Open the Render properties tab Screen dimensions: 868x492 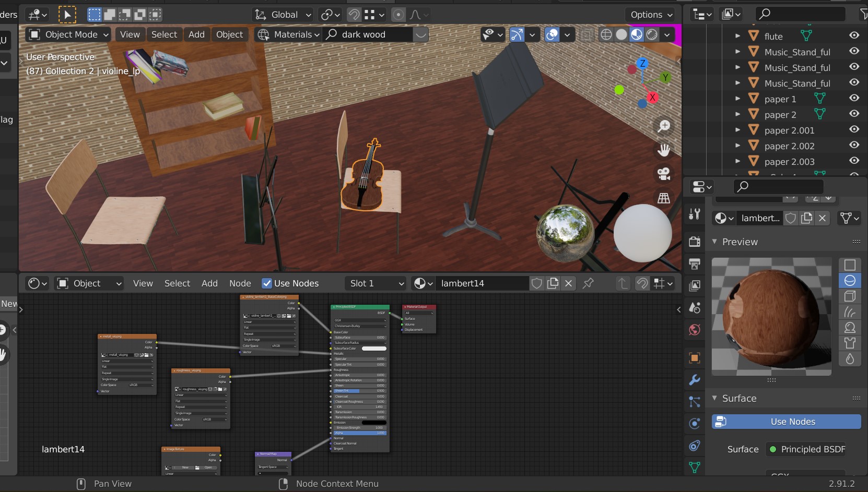point(695,241)
